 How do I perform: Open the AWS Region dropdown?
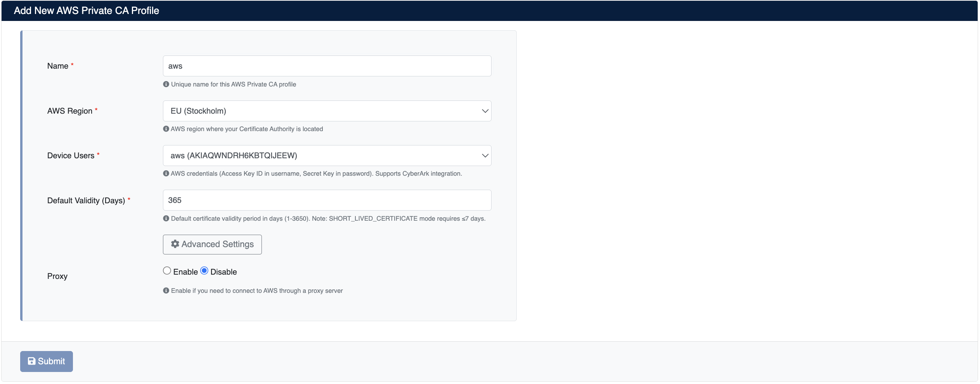pyautogui.click(x=327, y=111)
